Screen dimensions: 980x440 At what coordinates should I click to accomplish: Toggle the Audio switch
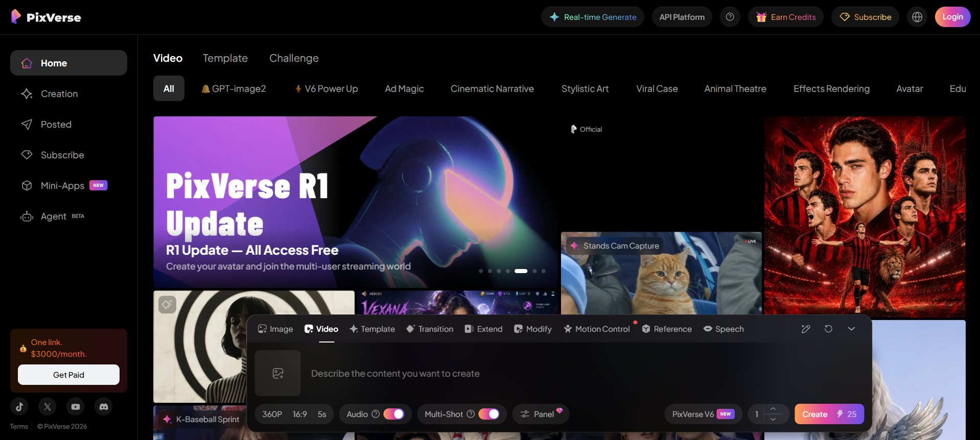[x=394, y=414]
